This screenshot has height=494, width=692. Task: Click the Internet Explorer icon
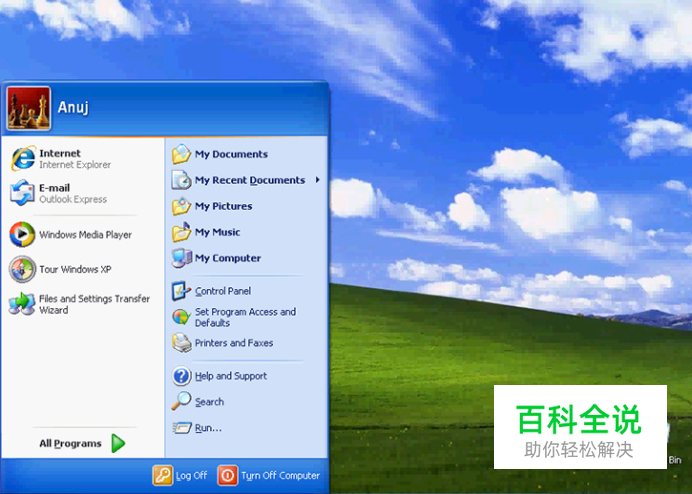click(23, 158)
